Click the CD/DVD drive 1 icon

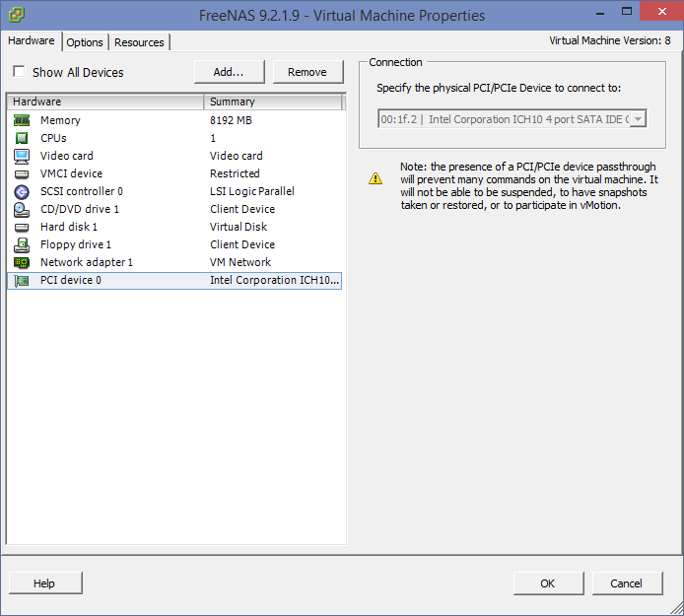[22, 209]
